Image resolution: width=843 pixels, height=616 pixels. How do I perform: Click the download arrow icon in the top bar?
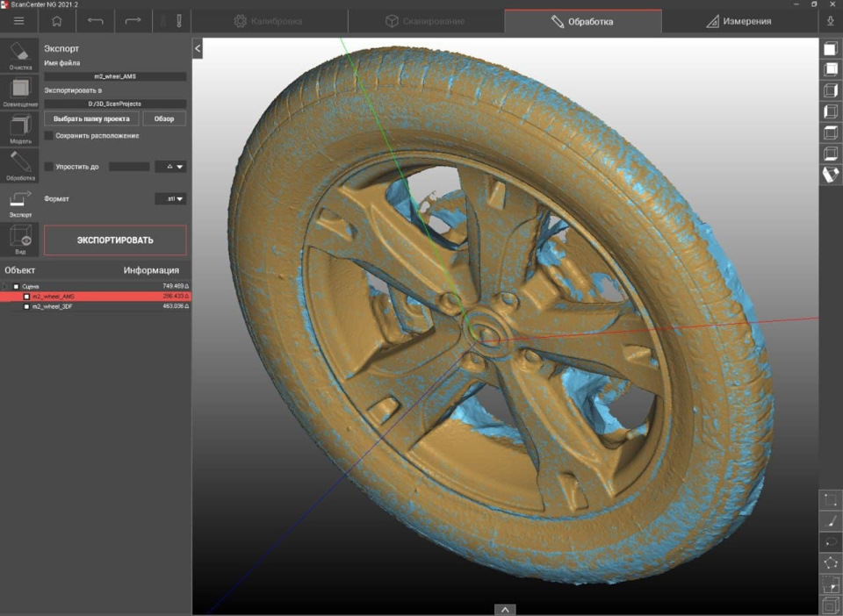[830, 21]
